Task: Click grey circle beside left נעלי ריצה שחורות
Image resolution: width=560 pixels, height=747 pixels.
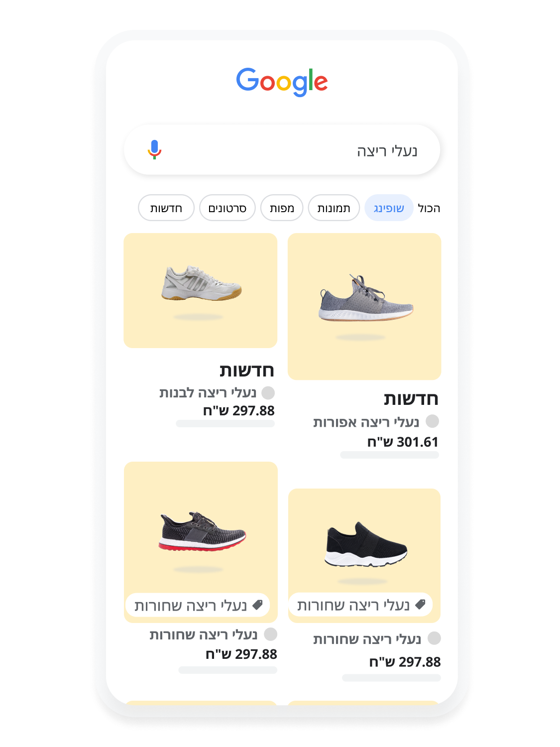Action: click(270, 634)
